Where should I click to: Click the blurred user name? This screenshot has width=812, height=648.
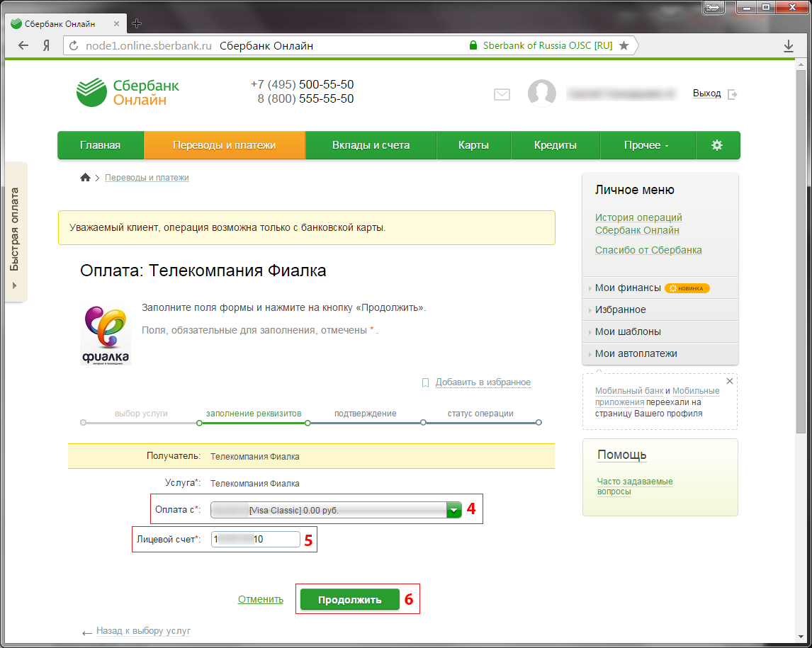(x=621, y=93)
